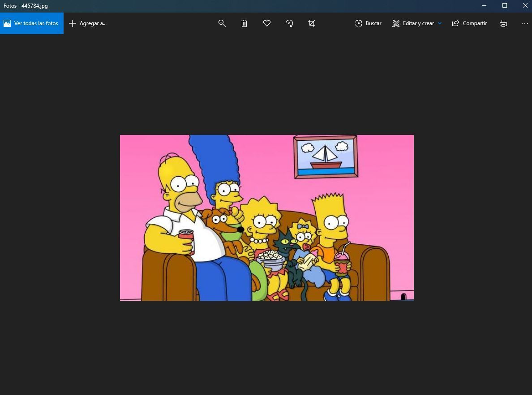This screenshot has height=395, width=532.
Task: Mark photo as favorite with heart icon
Action: tap(267, 23)
